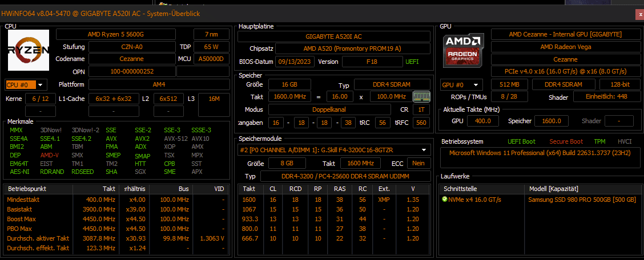The image size is (644, 260).
Task: Select the Basistakt row
Action: coord(115,209)
